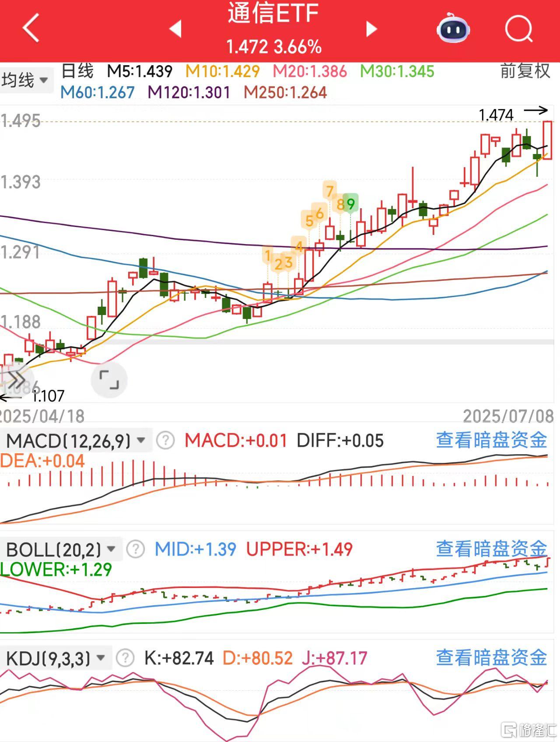
Task: Click M30:1.345 moving average value
Action: (397, 71)
